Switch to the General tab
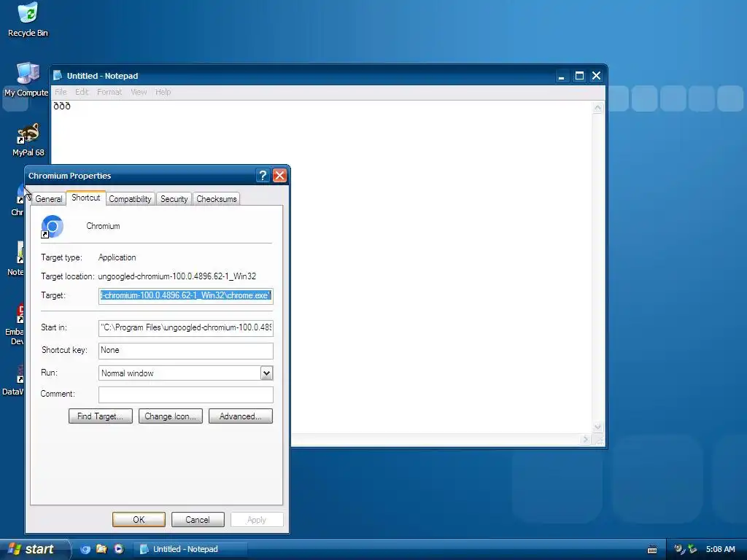 49,199
